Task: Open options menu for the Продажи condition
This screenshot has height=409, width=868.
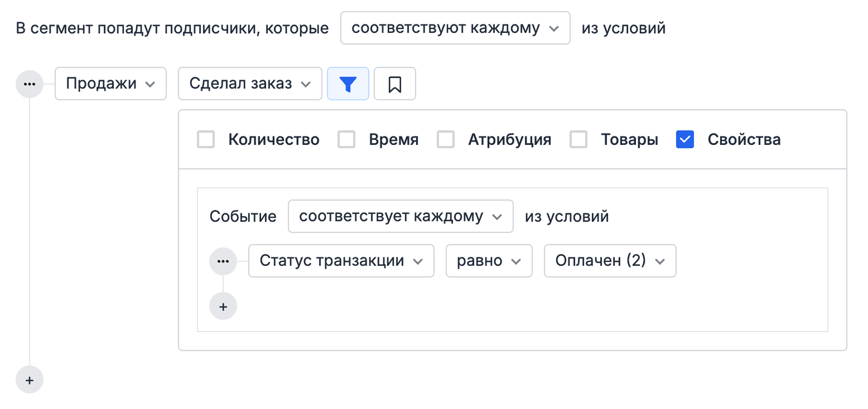Action: [29, 84]
